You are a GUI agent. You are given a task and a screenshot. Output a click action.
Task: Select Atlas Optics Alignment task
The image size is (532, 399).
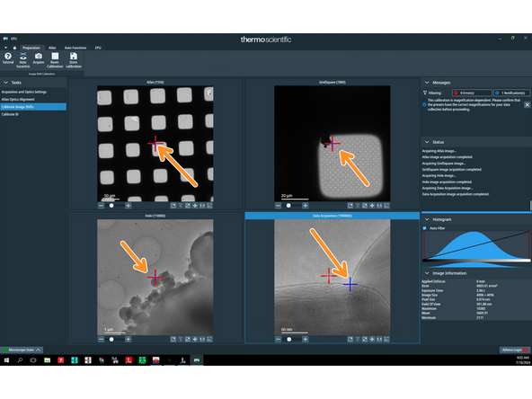coord(33,100)
